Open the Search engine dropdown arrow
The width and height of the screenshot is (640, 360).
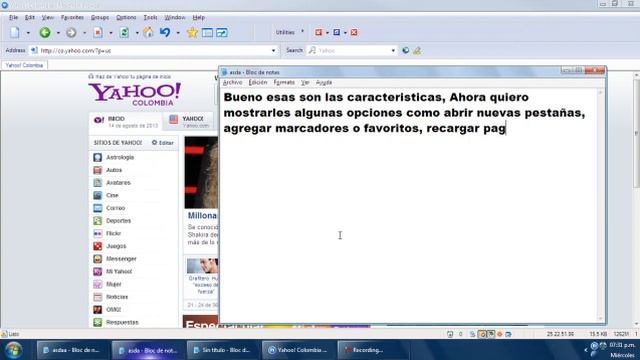coord(393,51)
